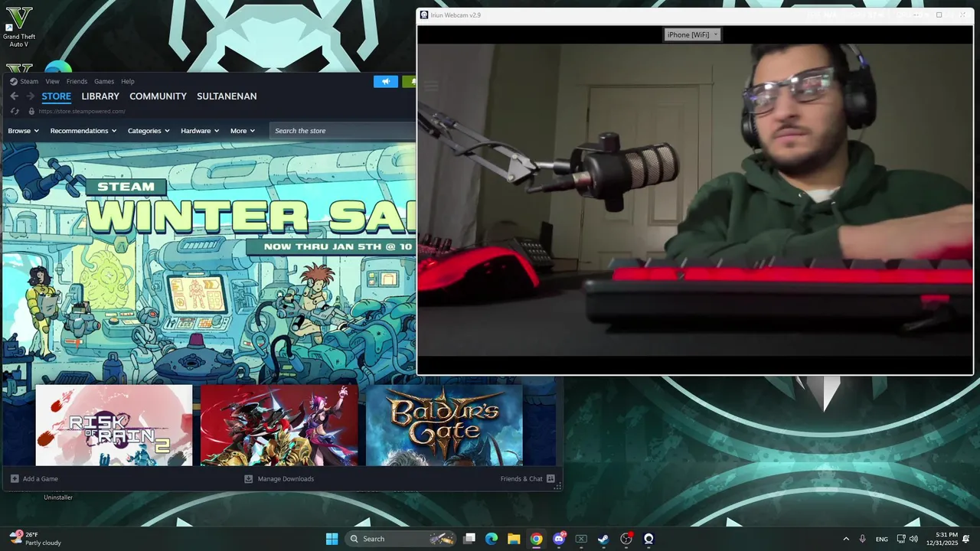This screenshot has width=980, height=551.
Task: Launch Microsoft Edge from the taskbar
Action: tap(492, 539)
